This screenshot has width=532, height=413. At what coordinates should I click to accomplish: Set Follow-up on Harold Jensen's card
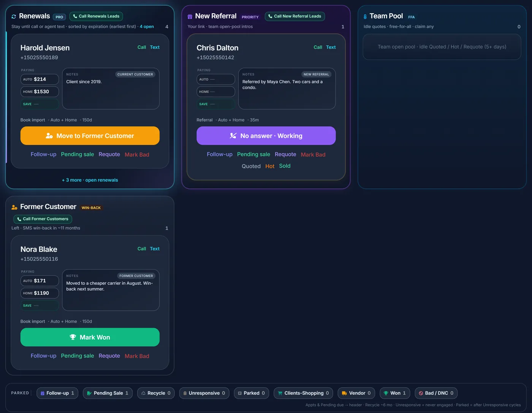[43, 154]
